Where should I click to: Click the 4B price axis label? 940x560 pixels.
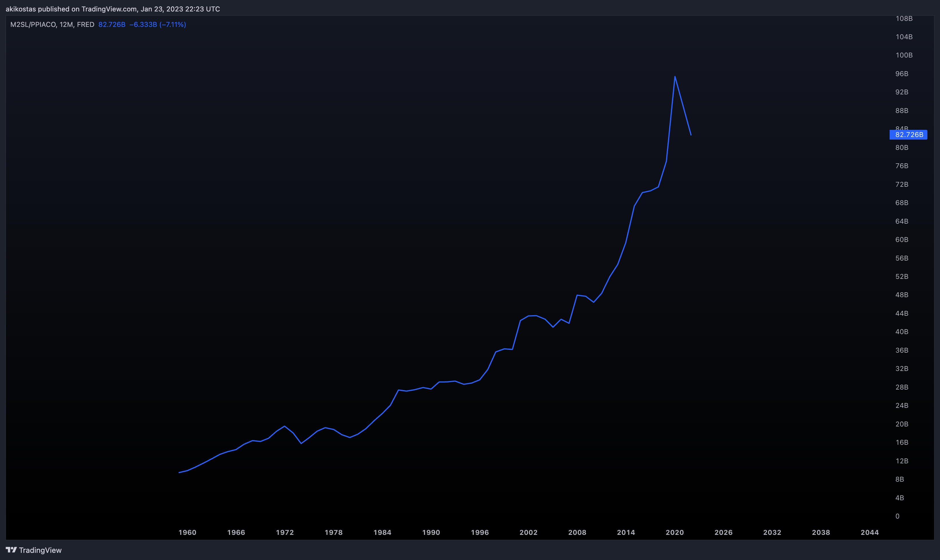[900, 498]
